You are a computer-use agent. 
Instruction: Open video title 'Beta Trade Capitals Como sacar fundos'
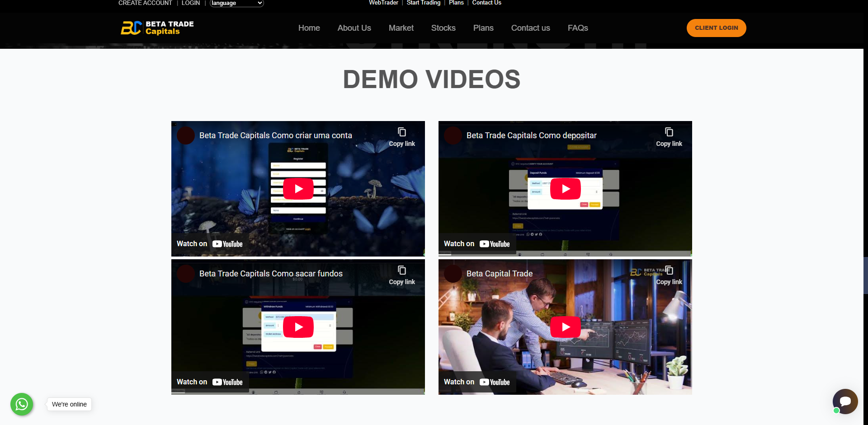tap(271, 274)
